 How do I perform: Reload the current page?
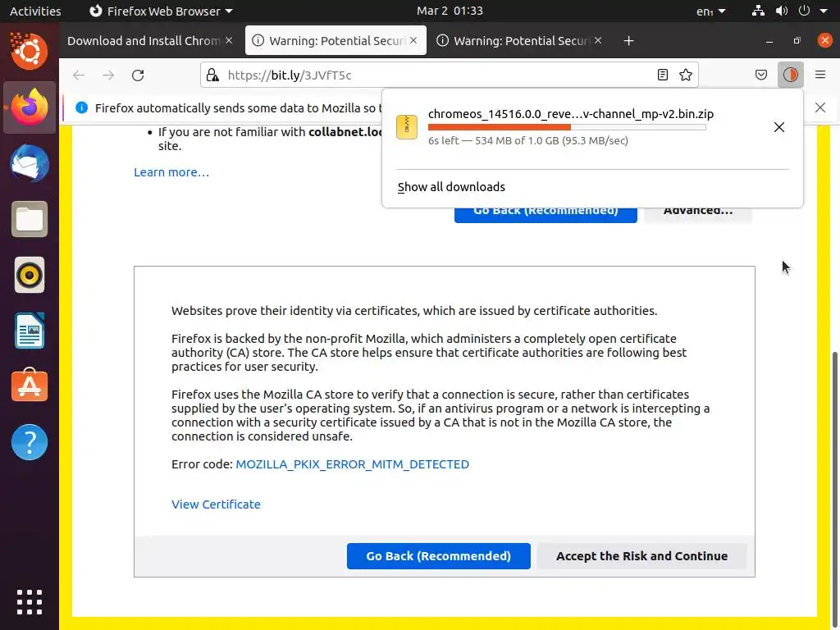138,75
